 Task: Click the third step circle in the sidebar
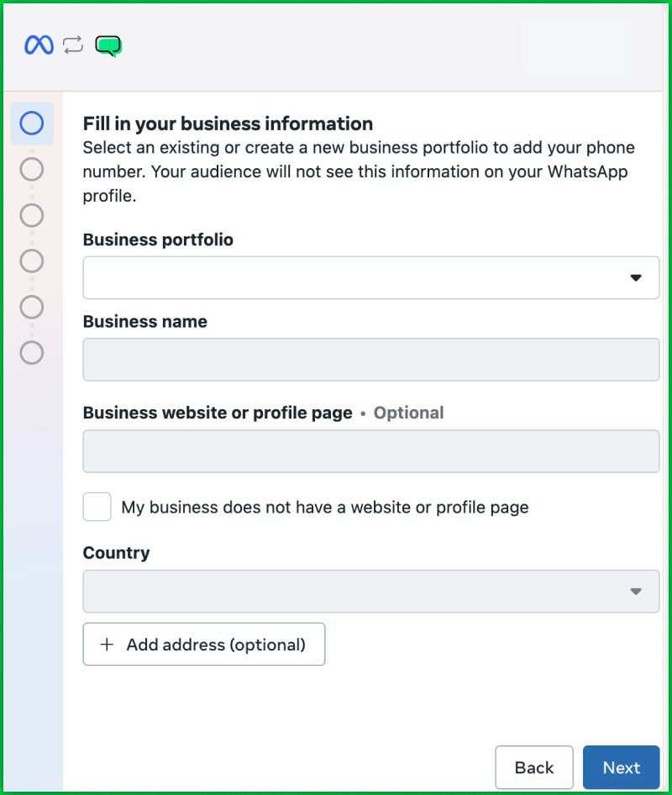point(31,215)
